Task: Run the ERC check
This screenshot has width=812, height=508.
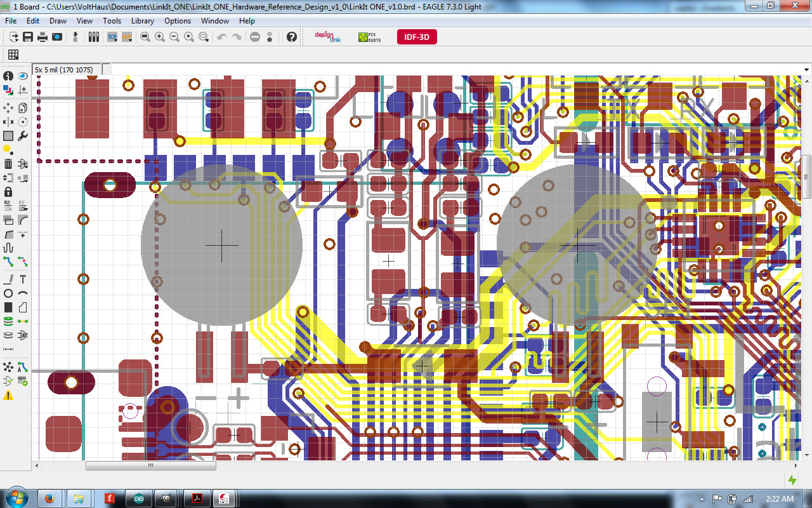Action: click(x=8, y=381)
